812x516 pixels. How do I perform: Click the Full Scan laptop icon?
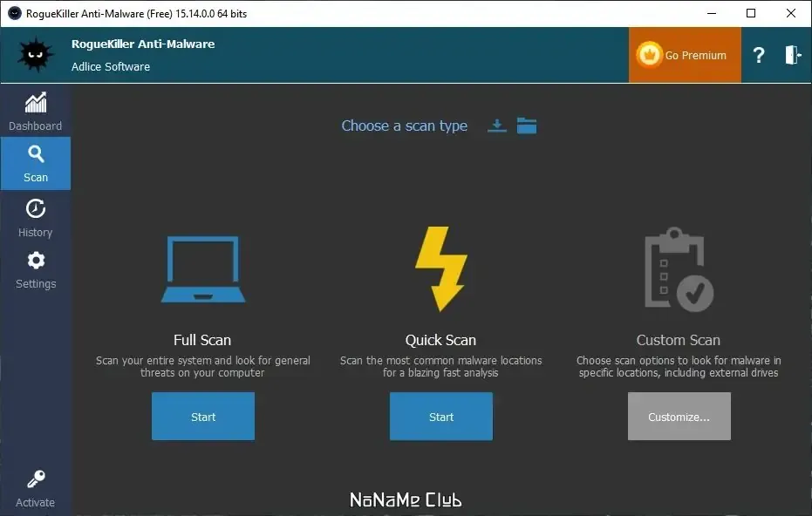pos(203,268)
